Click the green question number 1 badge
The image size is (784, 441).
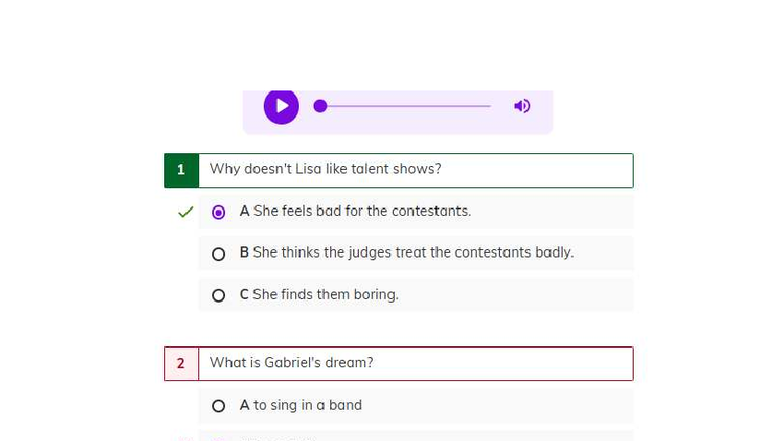tap(182, 170)
